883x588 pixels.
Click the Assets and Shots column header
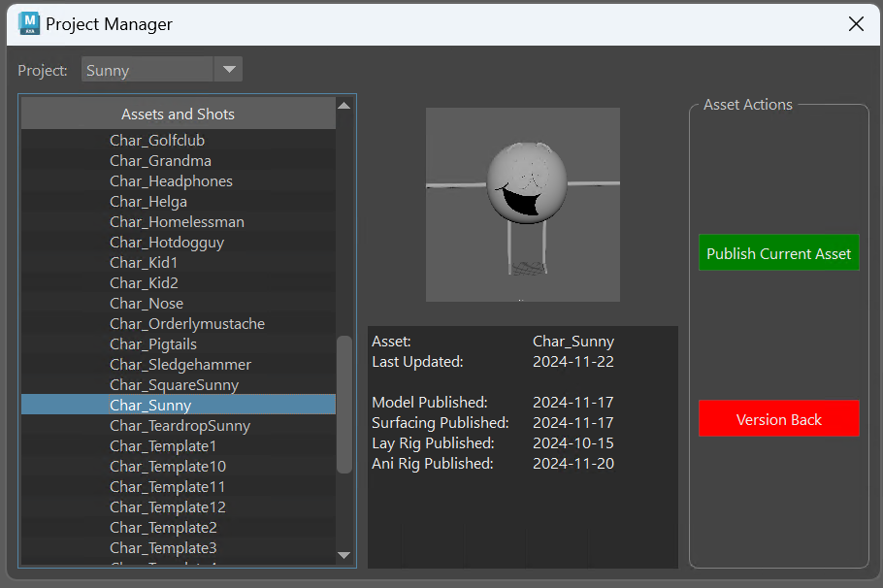click(179, 114)
